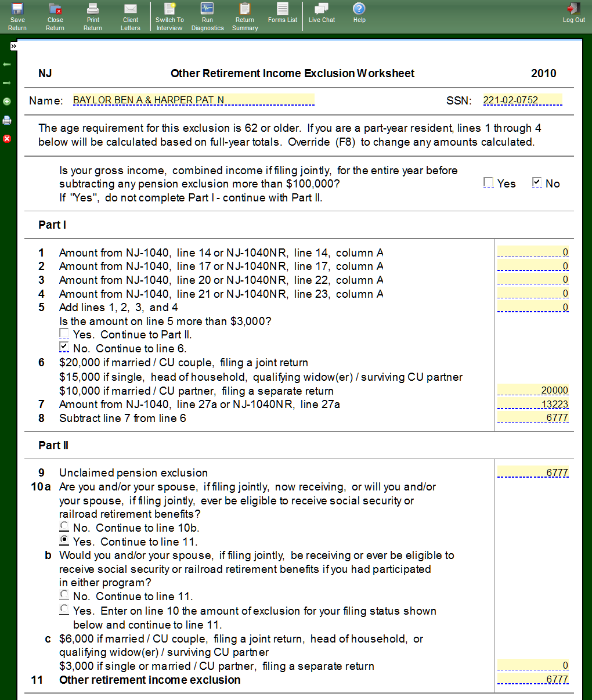Open the Help menu
The width and height of the screenshot is (592, 700).
pos(359,13)
